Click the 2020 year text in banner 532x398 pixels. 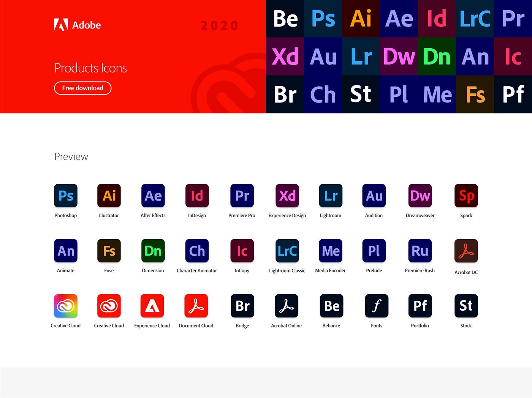tap(219, 26)
